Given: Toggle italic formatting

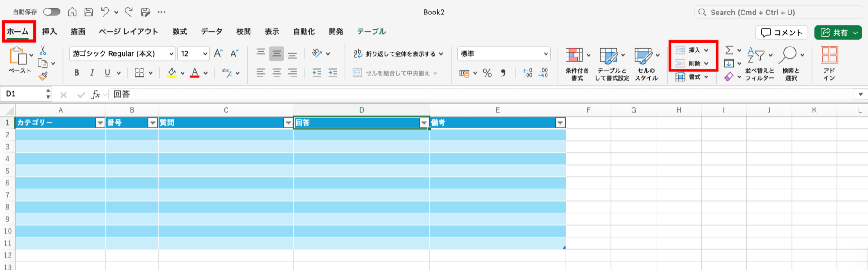Looking at the screenshot, I should coord(92,73).
